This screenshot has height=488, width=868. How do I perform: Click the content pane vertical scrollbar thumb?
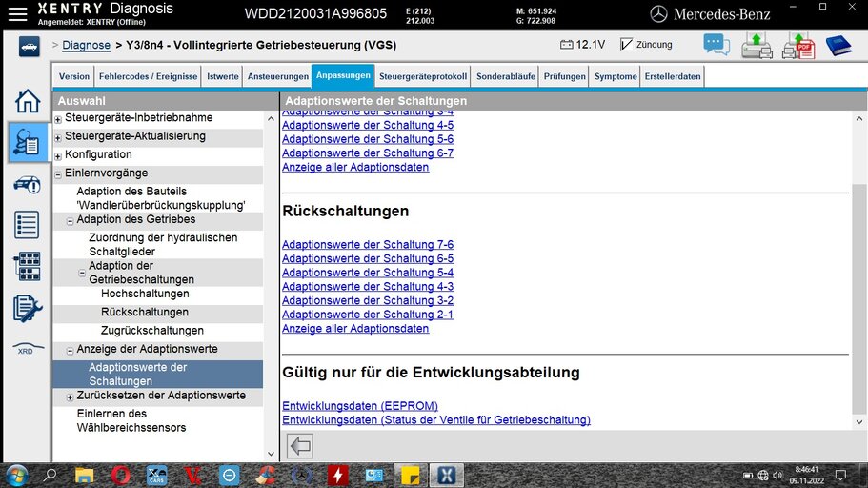(859, 299)
